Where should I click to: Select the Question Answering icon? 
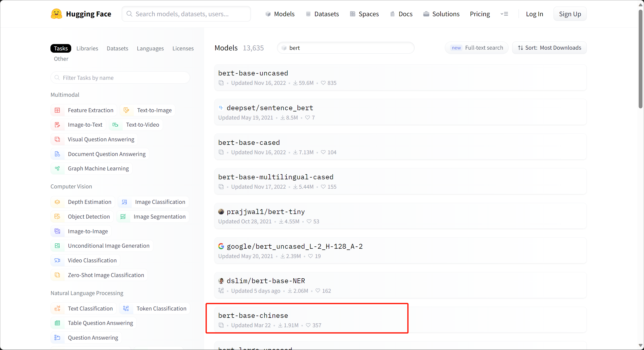[58, 338]
